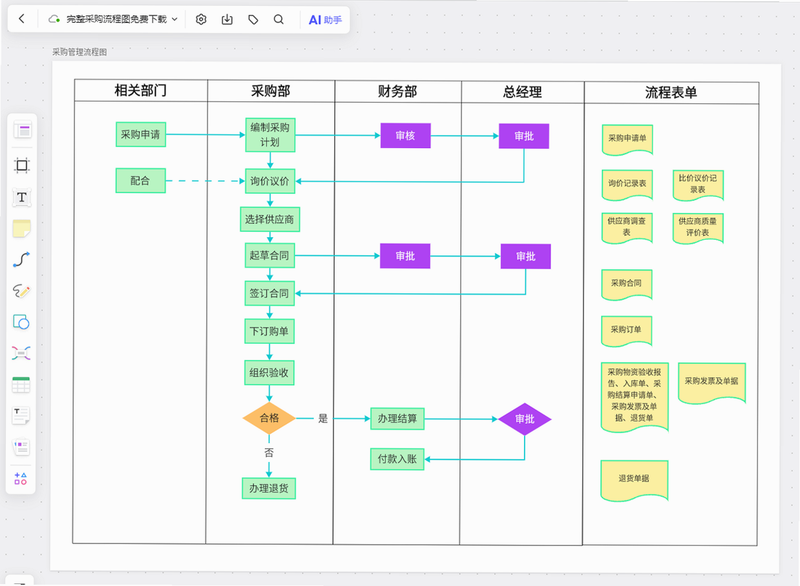Click the 选择供应商 node
This screenshot has height=586, width=800.
click(x=270, y=219)
